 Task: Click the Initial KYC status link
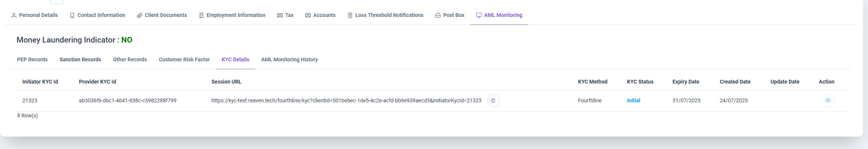coord(634,100)
